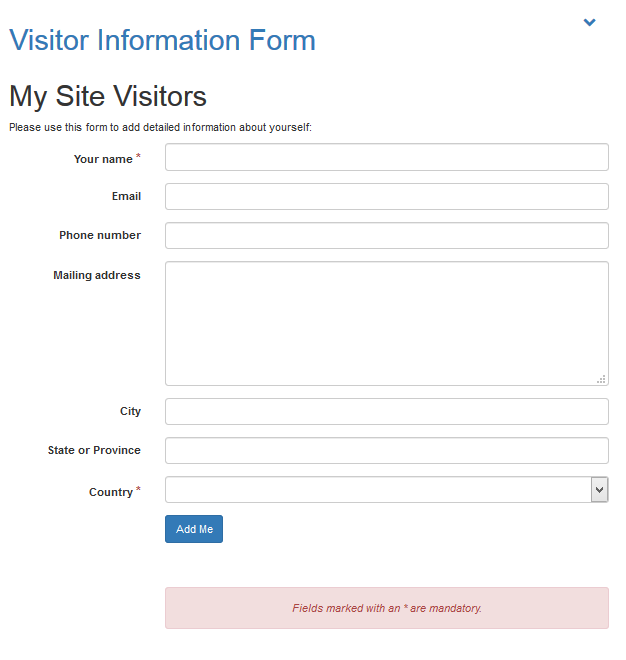Click the Mailing address resize grip
Screen dimensions: 626x660
pos(601,379)
